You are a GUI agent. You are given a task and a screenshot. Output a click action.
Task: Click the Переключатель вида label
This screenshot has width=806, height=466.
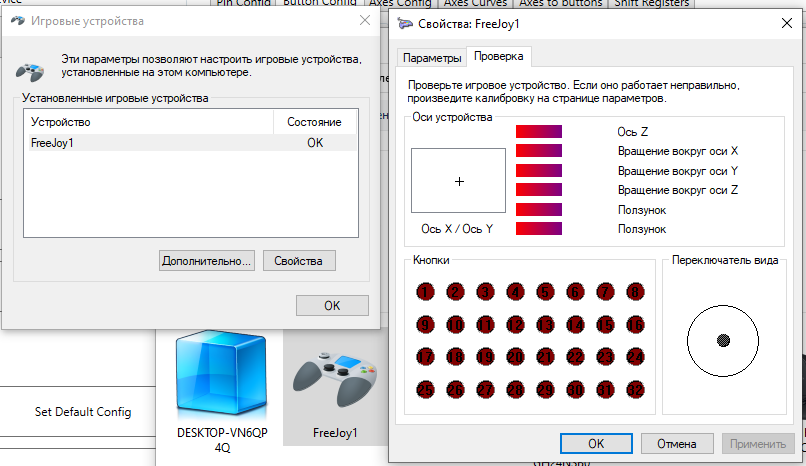tap(725, 260)
